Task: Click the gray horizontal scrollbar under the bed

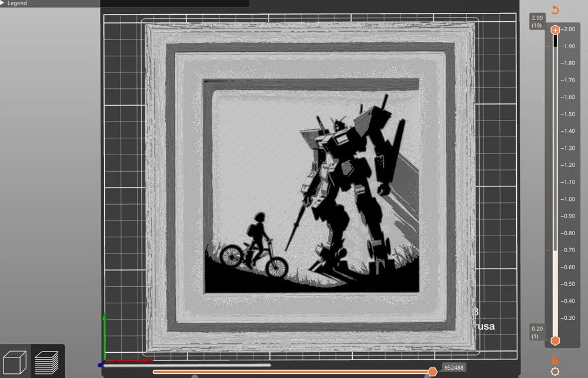Action: click(x=187, y=365)
